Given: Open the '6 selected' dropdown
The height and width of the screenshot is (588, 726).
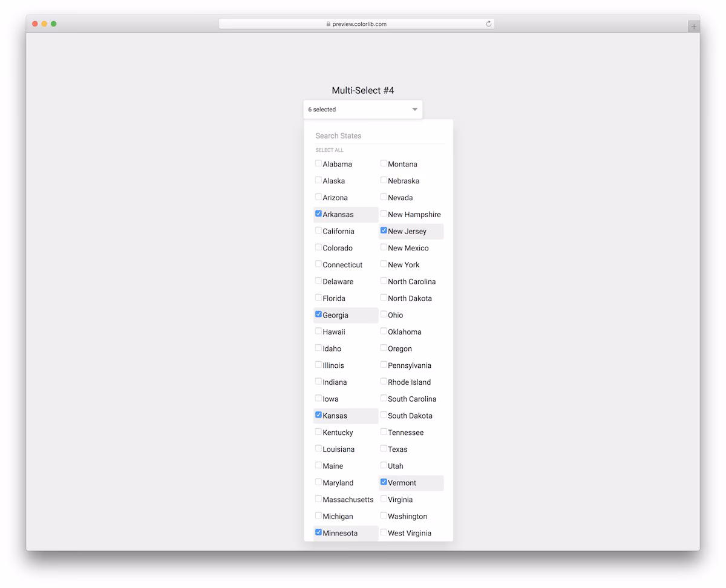Looking at the screenshot, I should [x=363, y=109].
